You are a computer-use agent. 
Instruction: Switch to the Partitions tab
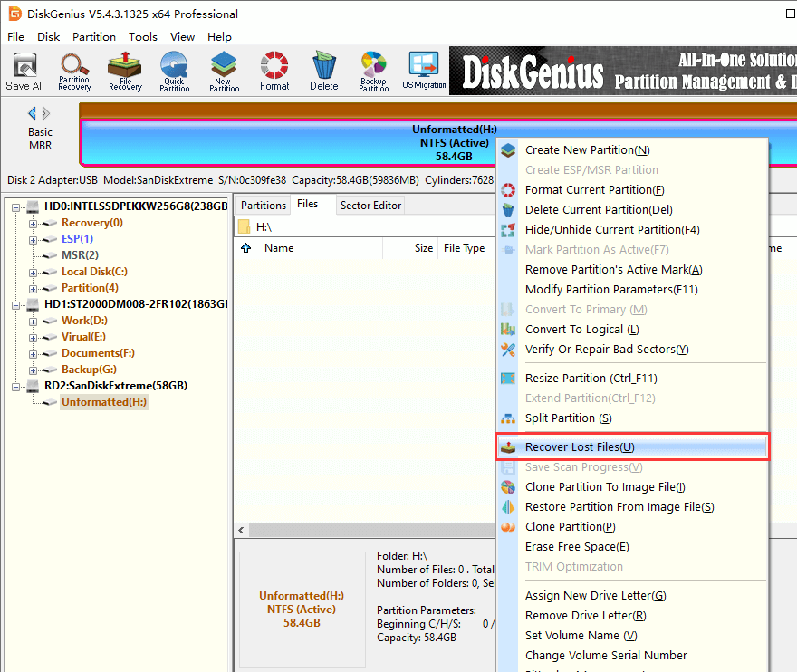click(x=264, y=206)
